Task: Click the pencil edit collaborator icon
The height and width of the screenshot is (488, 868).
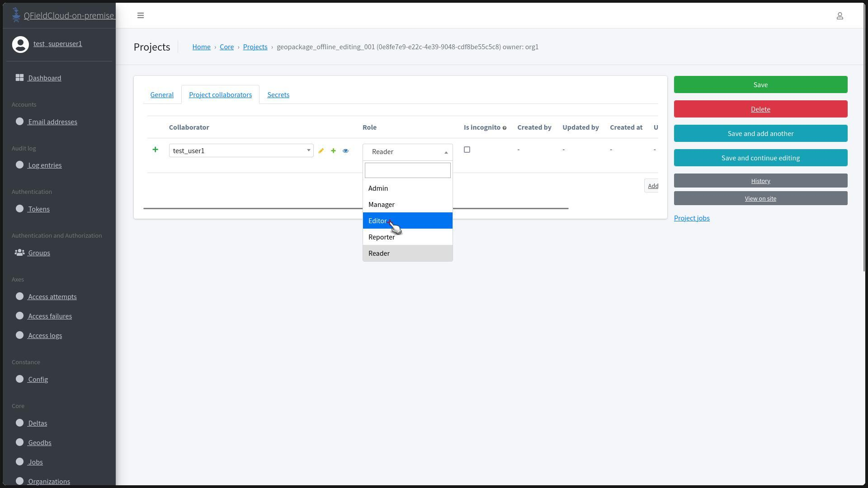Action: click(x=321, y=151)
